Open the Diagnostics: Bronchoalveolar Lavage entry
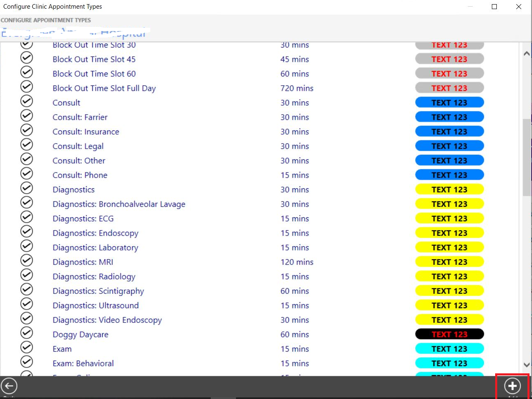The image size is (532, 399). (119, 204)
